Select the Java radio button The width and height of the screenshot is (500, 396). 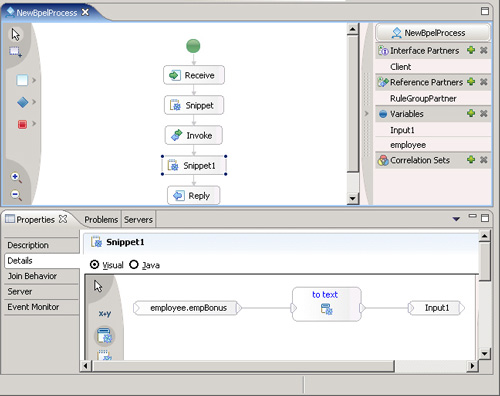coord(134,265)
